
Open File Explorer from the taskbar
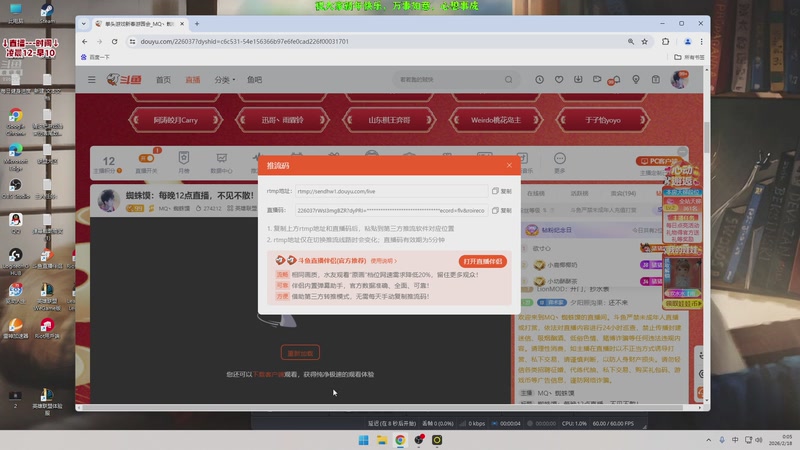pos(382,440)
